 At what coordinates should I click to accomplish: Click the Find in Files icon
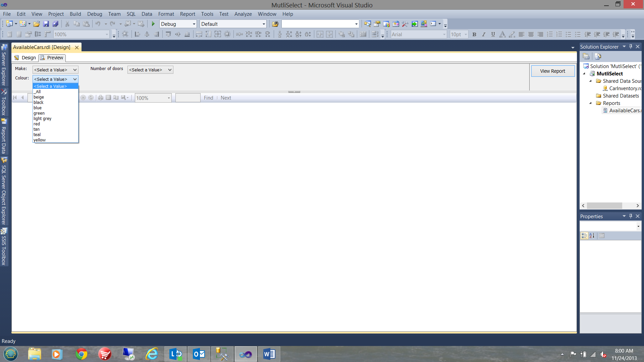click(275, 24)
